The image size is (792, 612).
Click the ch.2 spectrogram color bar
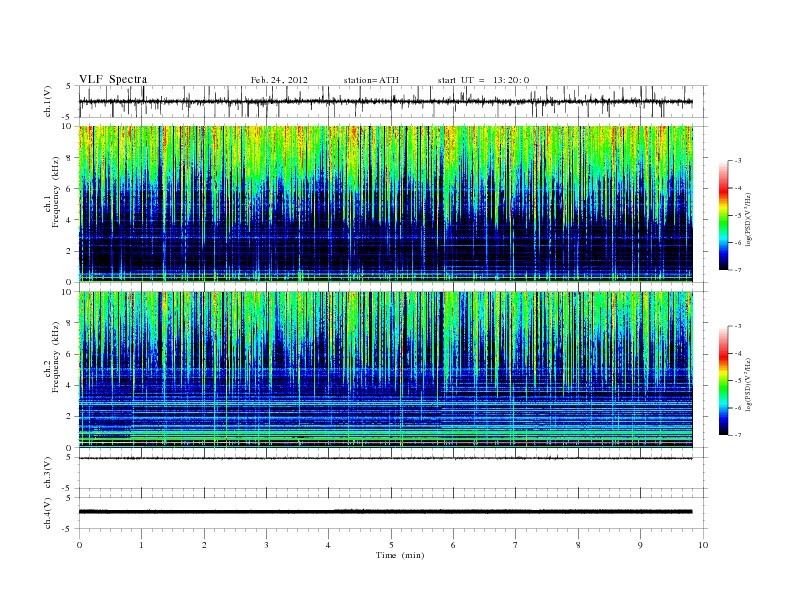723,380
